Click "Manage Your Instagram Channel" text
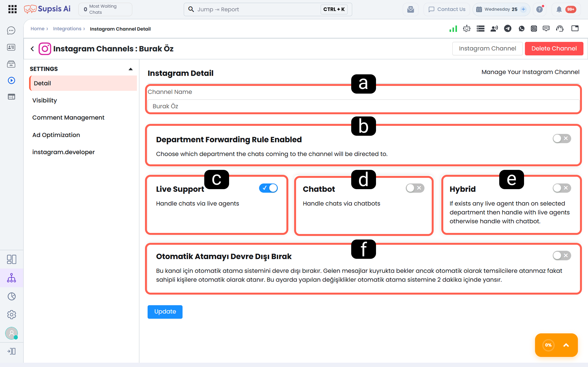Image resolution: width=588 pixels, height=367 pixels. 530,72
